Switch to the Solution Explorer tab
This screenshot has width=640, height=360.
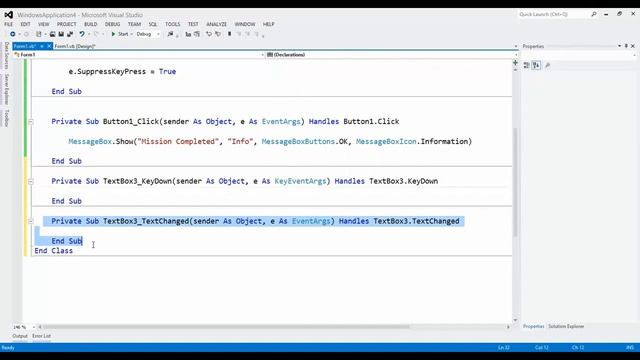[566, 326]
